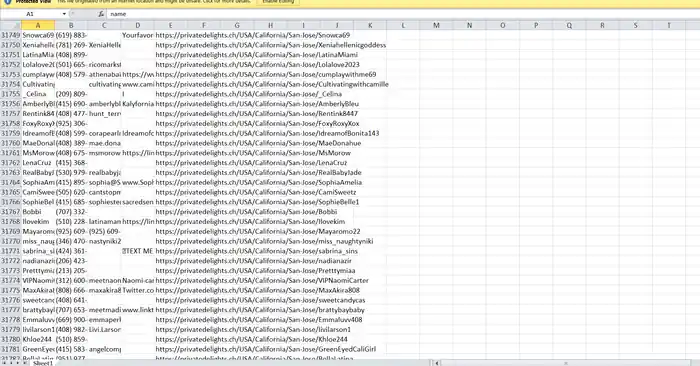
Task: Click the URL cell ending in LatinaMiami
Action: pyautogui.click(x=257, y=54)
